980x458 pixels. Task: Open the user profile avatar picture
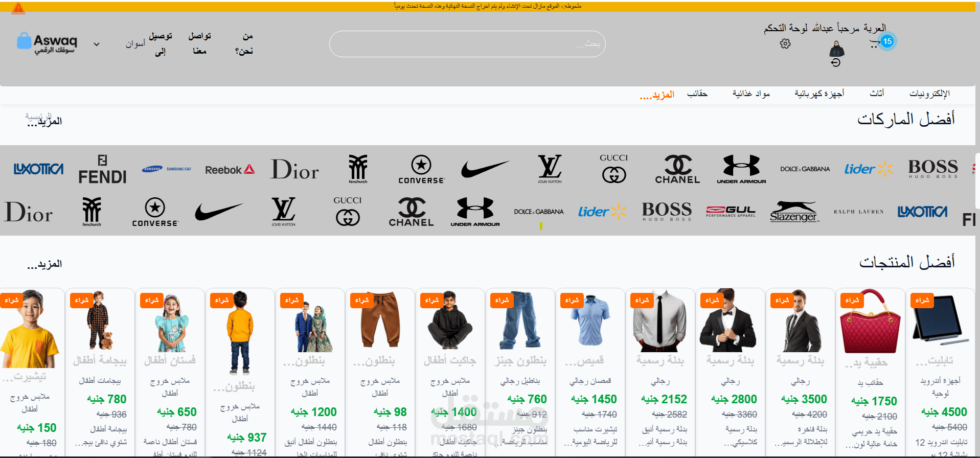[836, 49]
